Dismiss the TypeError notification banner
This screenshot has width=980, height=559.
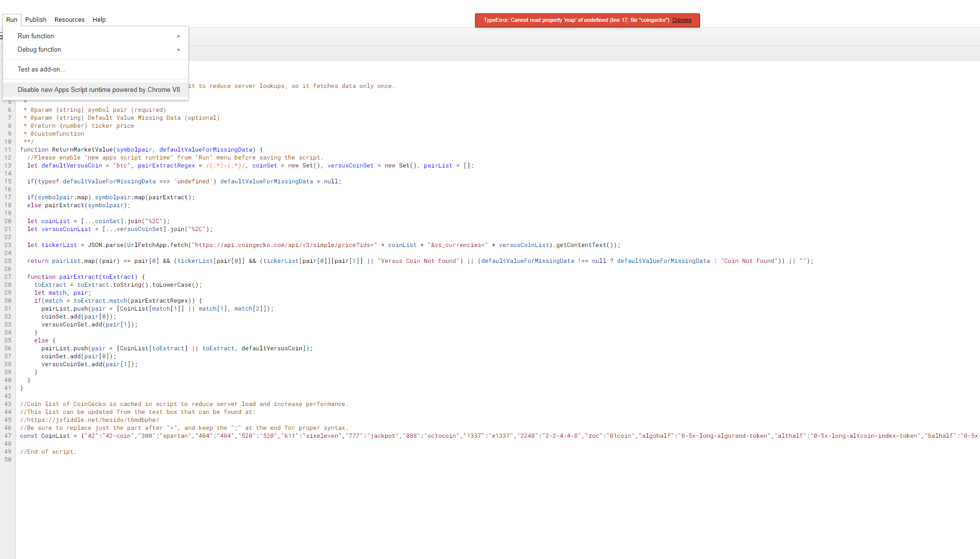(x=683, y=19)
